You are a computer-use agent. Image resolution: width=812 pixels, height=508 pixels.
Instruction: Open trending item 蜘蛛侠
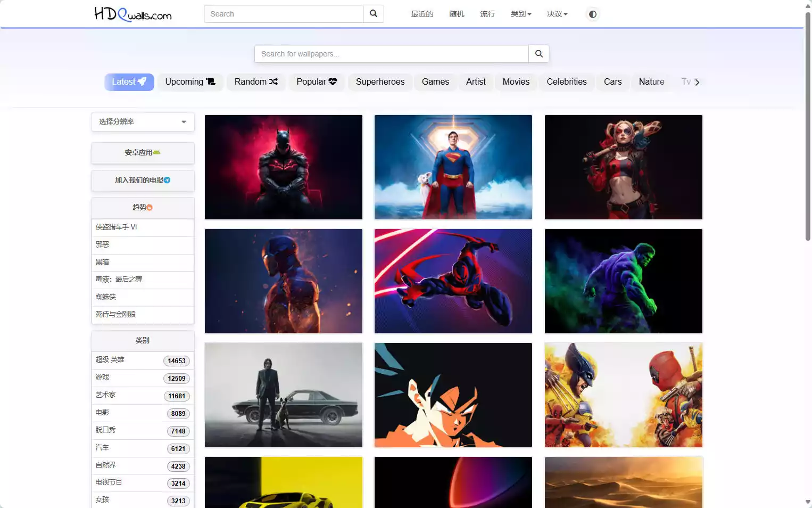[x=143, y=297]
